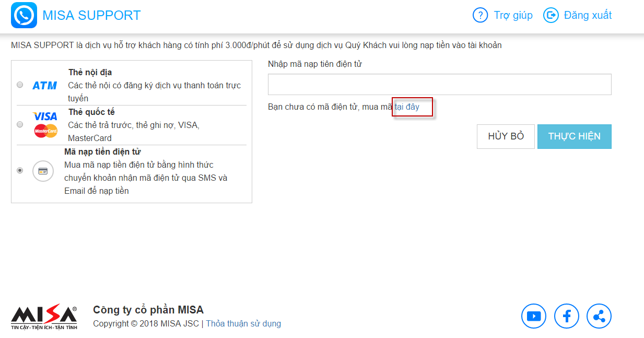Click the 'Các thẻ nội có đăng ký' description
This screenshot has width=644, height=338.
click(155, 92)
